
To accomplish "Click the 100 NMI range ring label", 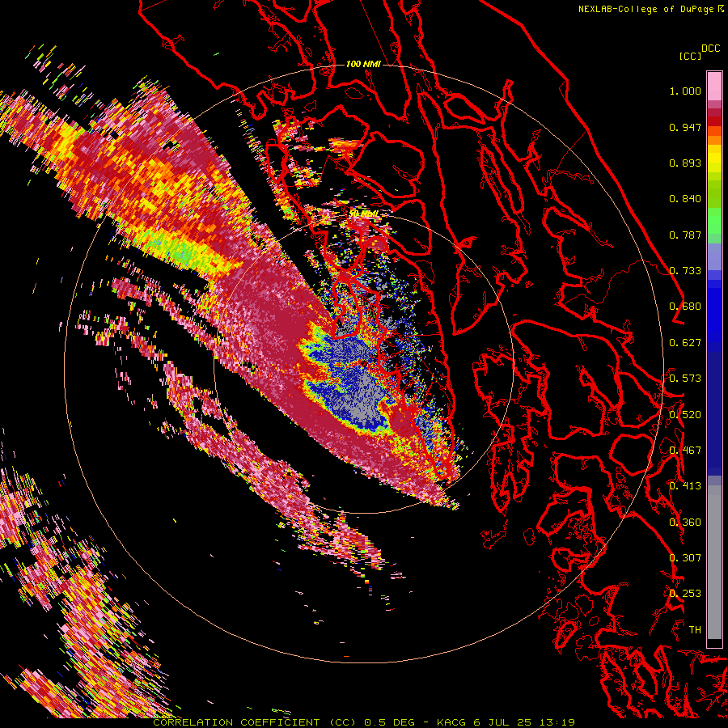I will pos(363,64).
